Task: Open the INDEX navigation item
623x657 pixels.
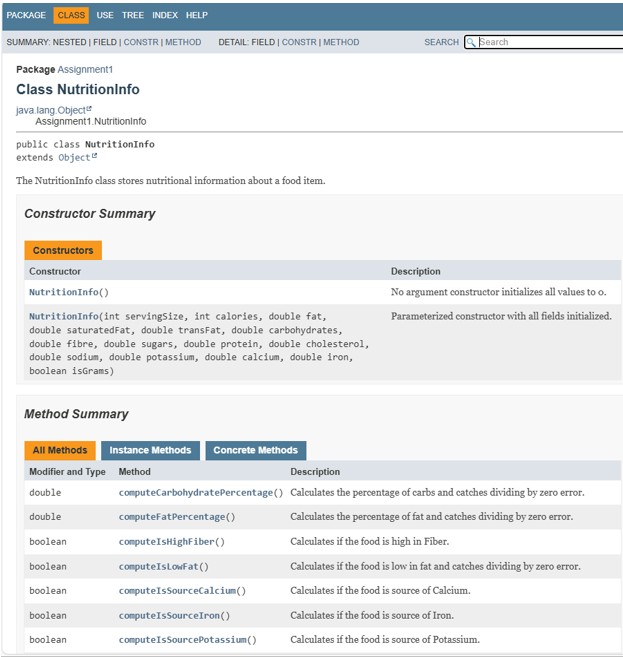Action: tap(165, 15)
